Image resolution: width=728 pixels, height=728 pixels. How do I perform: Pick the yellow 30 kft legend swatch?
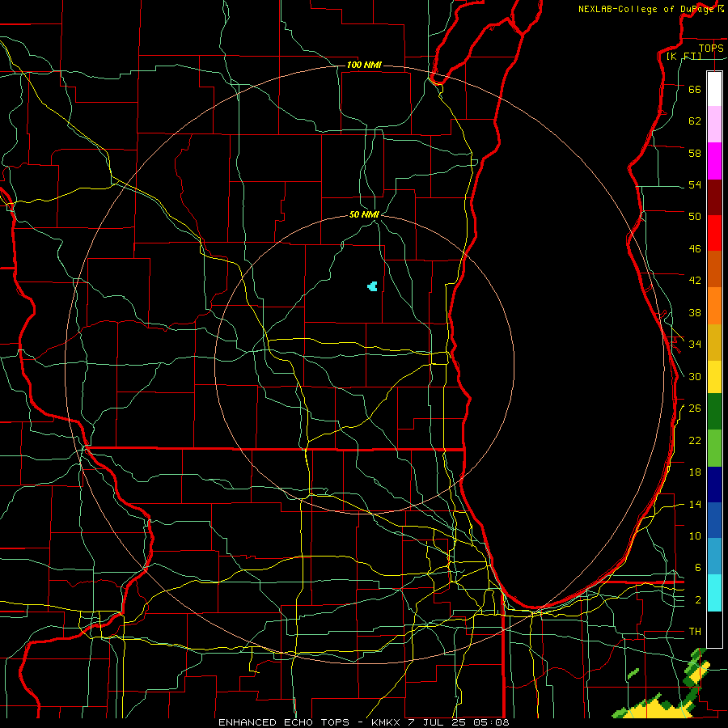[x=714, y=376]
